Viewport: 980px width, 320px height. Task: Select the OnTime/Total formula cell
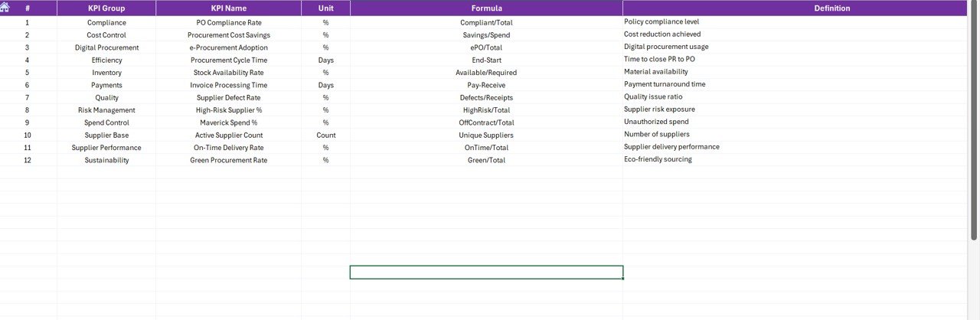486,148
